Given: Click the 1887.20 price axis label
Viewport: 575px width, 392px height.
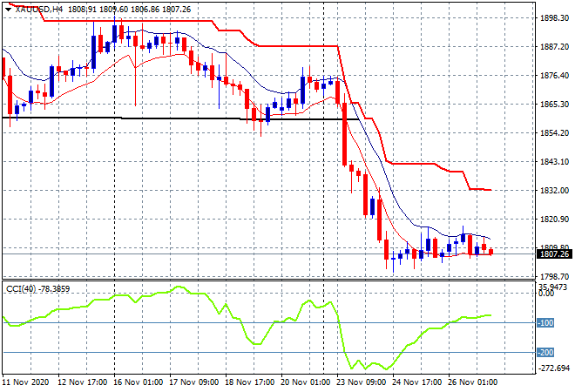Looking at the screenshot, I should 554,46.
